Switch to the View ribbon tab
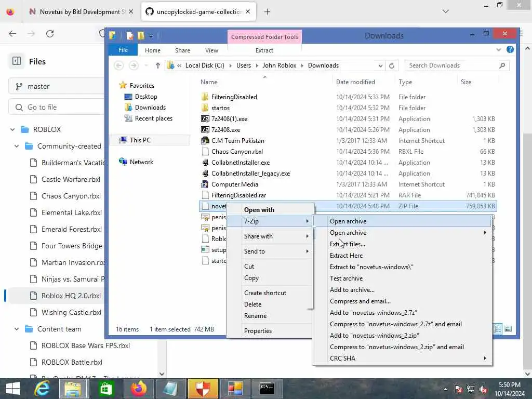Viewport: 532px width, 399px height. [212, 50]
